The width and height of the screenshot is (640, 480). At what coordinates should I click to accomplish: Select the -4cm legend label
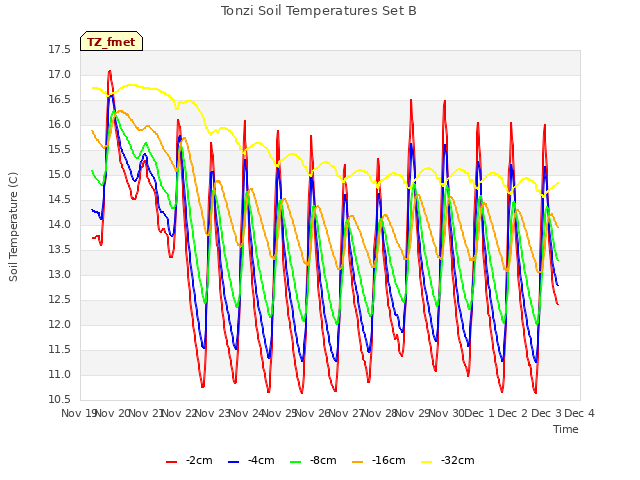click(261, 460)
